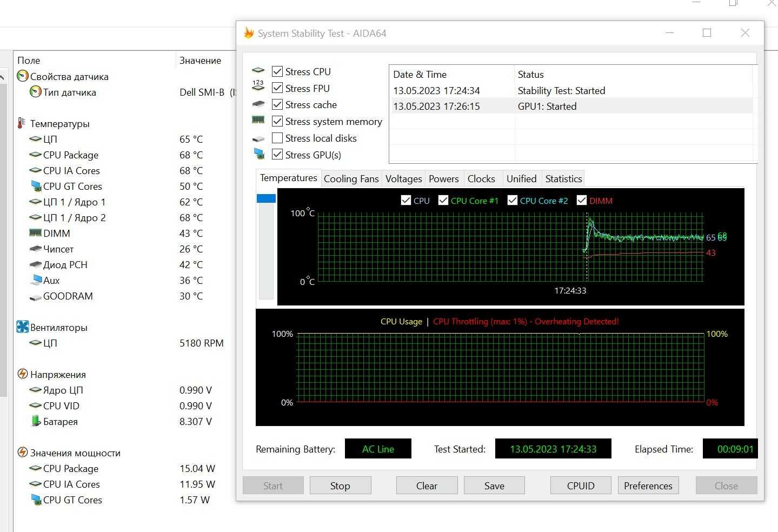
Task: Hide the CPU line in temperature graph
Action: (x=406, y=200)
